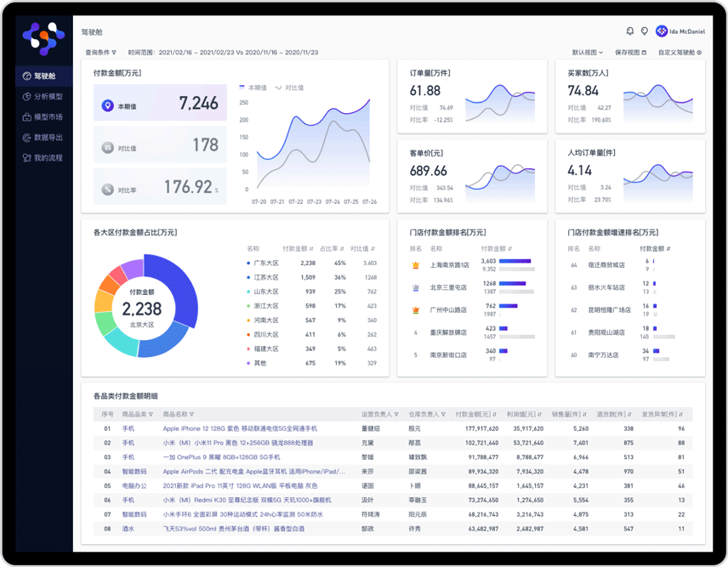Click the crown icon for 广州中山路店
This screenshot has width=728, height=567.
coord(416,310)
